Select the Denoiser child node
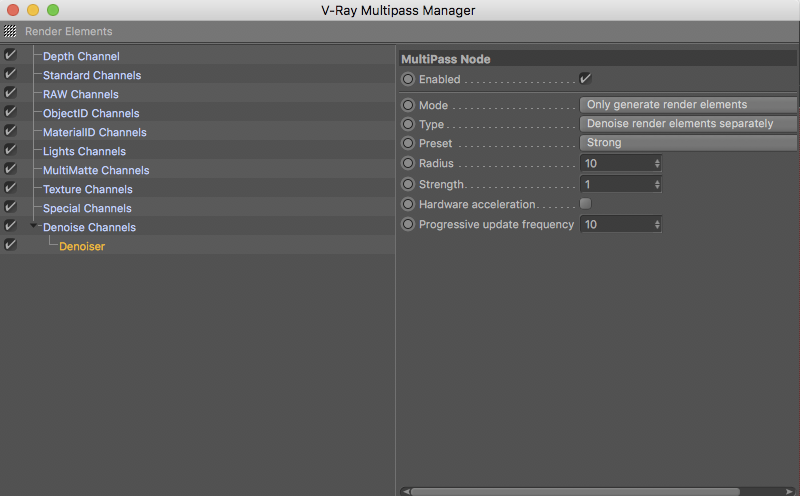This screenshot has height=496, width=800. [x=82, y=246]
